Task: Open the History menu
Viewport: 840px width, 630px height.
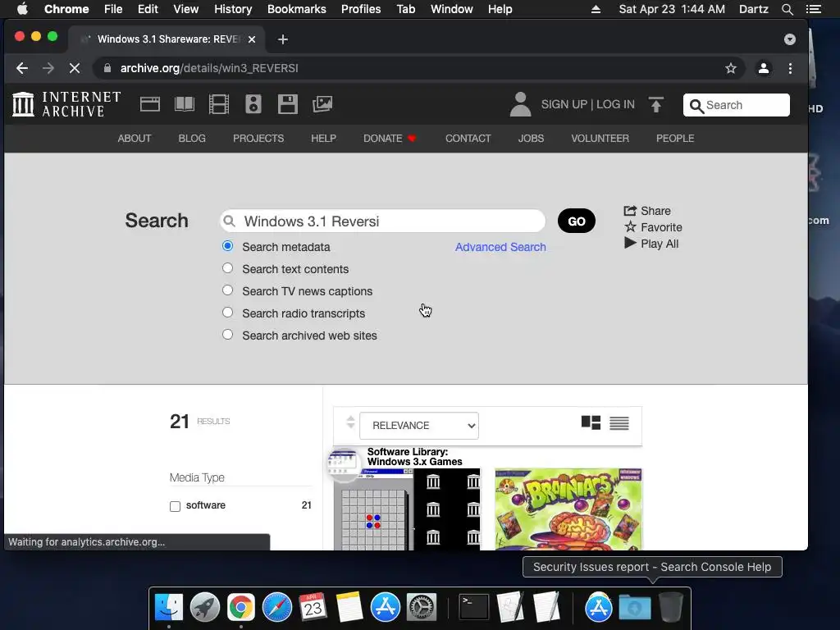Action: (233, 9)
